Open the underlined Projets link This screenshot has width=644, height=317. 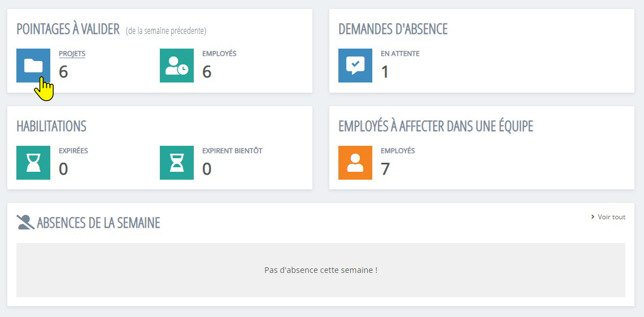click(x=72, y=54)
